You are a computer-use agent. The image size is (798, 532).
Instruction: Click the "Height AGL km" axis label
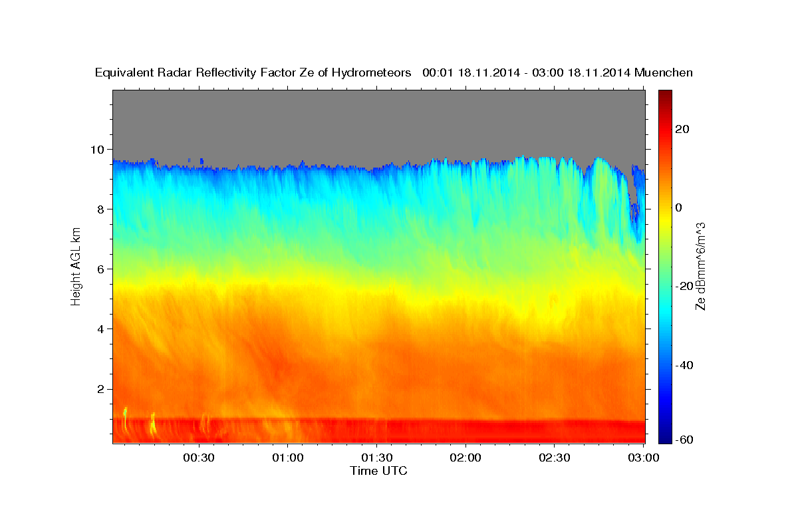76,266
